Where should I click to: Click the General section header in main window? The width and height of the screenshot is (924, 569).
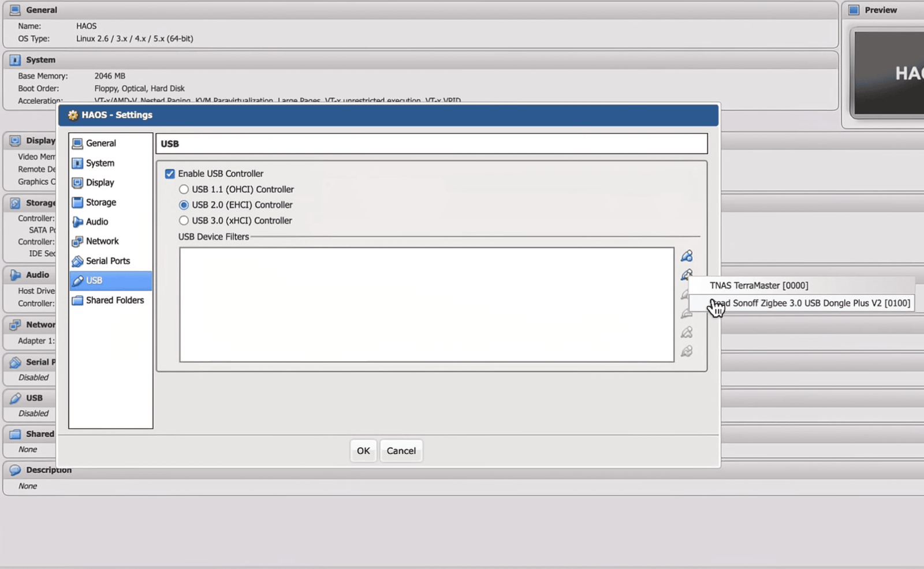[x=420, y=10]
